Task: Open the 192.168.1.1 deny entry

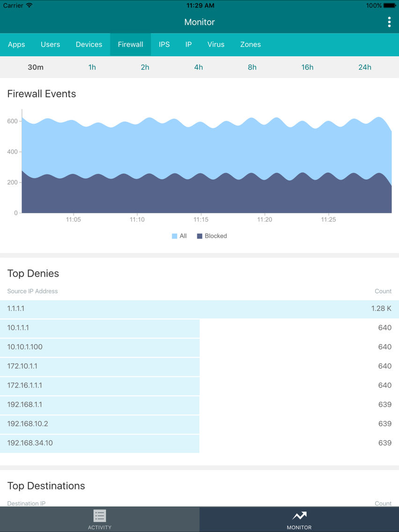Action: point(199,405)
